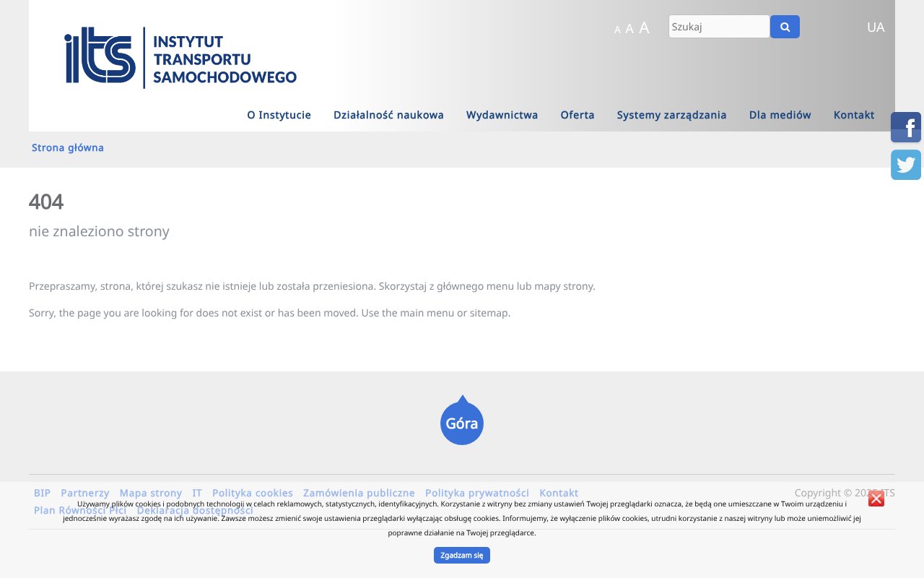Viewport: 924px width, 578px height.
Task: Open the Deklaracja dostępności link
Action: pos(195,510)
